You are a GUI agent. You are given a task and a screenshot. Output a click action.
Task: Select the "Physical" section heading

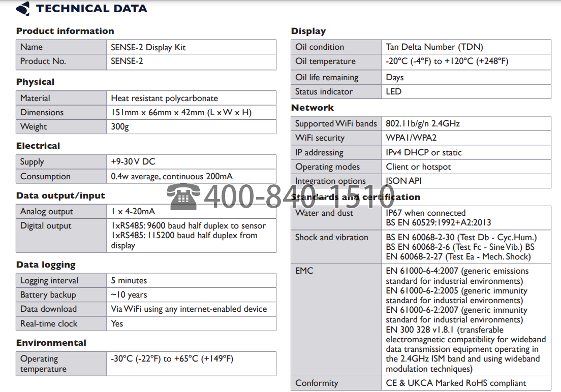pyautogui.click(x=35, y=82)
